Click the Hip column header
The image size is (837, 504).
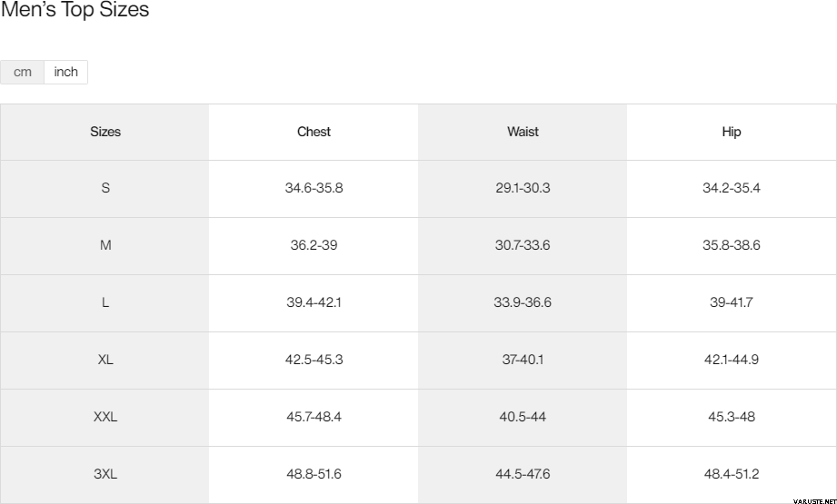pos(732,132)
